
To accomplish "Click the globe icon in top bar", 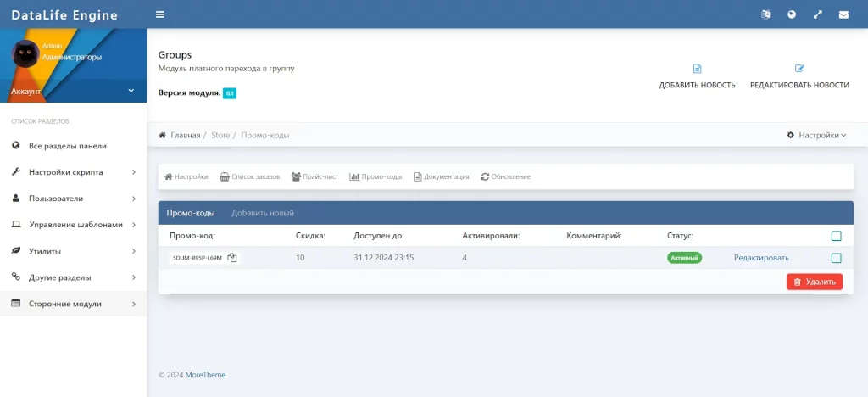I will [x=792, y=14].
